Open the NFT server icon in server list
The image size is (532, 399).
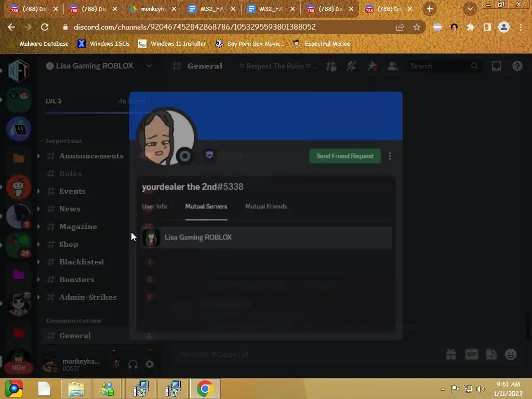click(19, 70)
